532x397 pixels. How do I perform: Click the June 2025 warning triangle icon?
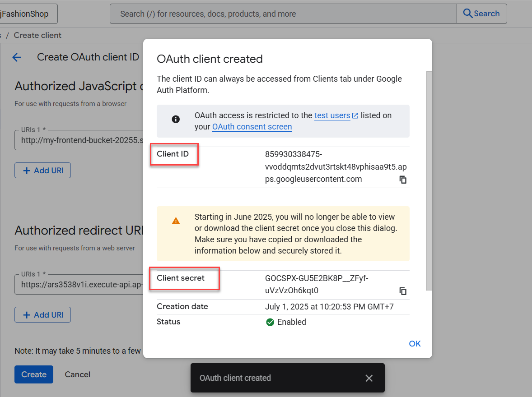(176, 221)
